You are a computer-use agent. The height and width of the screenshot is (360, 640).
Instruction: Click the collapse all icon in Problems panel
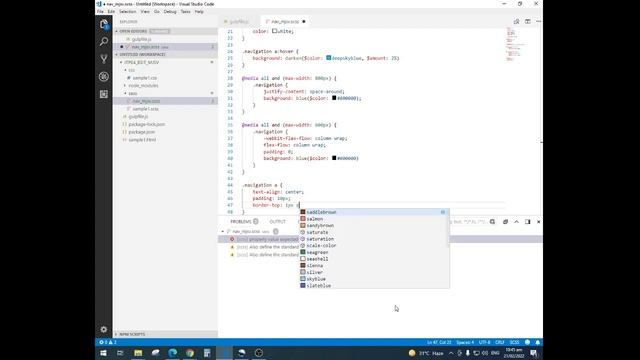tap(505, 222)
